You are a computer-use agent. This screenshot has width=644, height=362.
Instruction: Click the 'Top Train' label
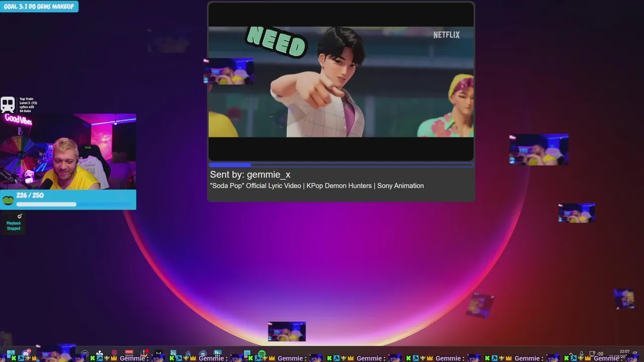[x=26, y=99]
